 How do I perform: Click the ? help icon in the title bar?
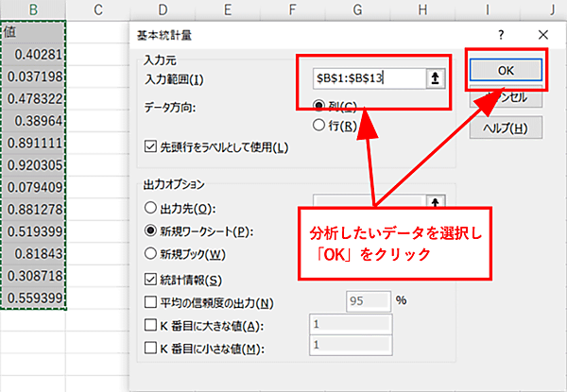(x=501, y=34)
